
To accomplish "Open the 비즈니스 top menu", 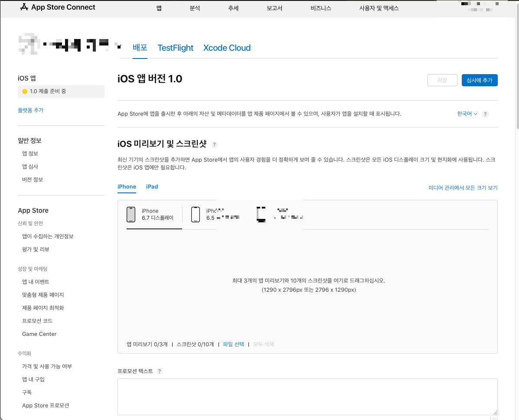I will point(321,8).
